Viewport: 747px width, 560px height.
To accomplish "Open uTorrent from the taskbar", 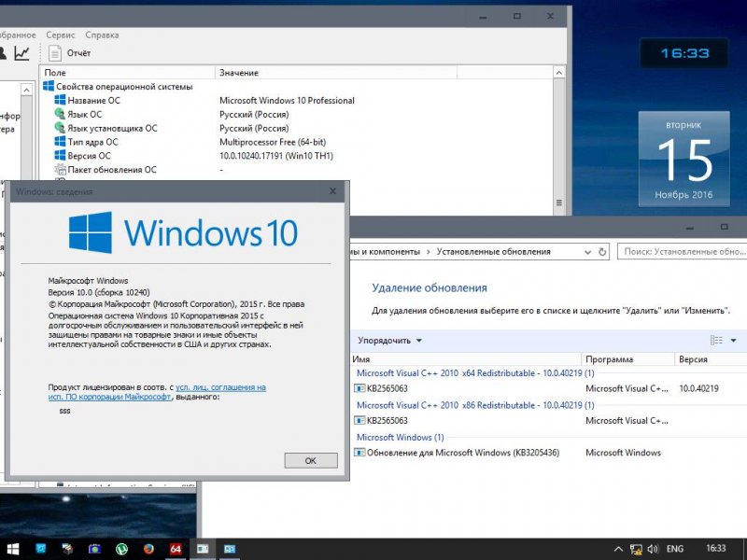I will [x=121, y=549].
